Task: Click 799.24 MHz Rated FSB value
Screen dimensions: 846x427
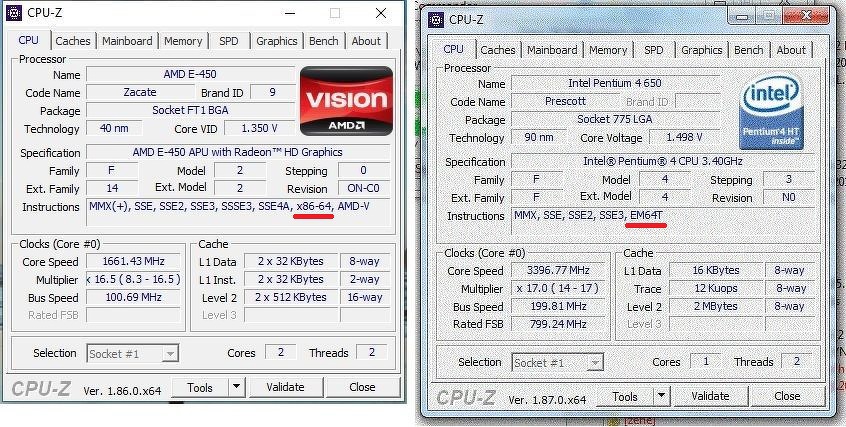Action: pyautogui.click(x=558, y=324)
